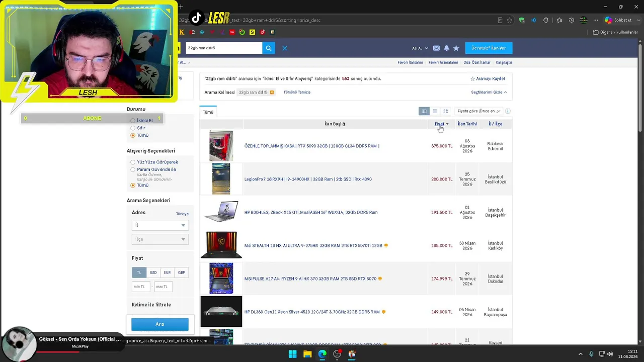Open the TikTok bookmark in bookmarks bar

pos(263,32)
